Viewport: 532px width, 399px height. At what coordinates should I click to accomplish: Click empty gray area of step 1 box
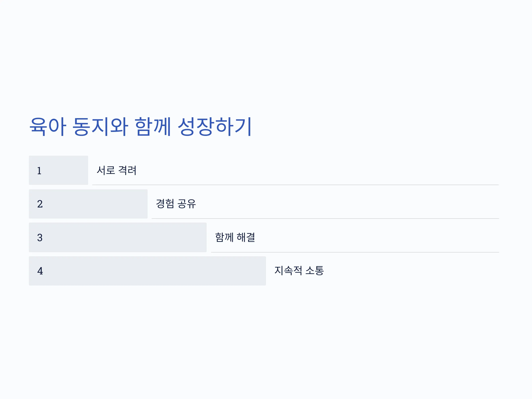click(x=65, y=170)
